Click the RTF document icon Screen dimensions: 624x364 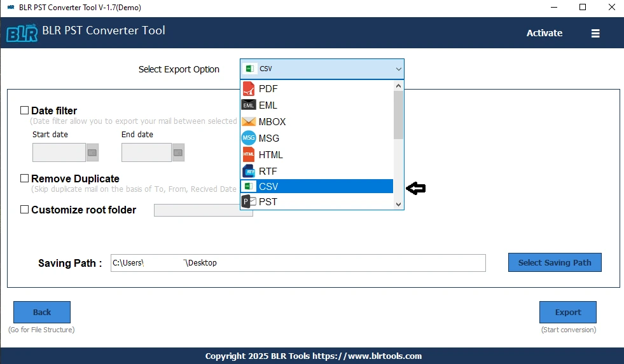point(249,172)
